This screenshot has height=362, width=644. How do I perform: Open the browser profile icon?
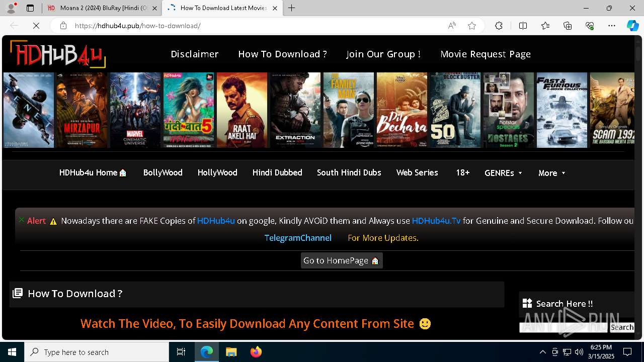(11, 8)
